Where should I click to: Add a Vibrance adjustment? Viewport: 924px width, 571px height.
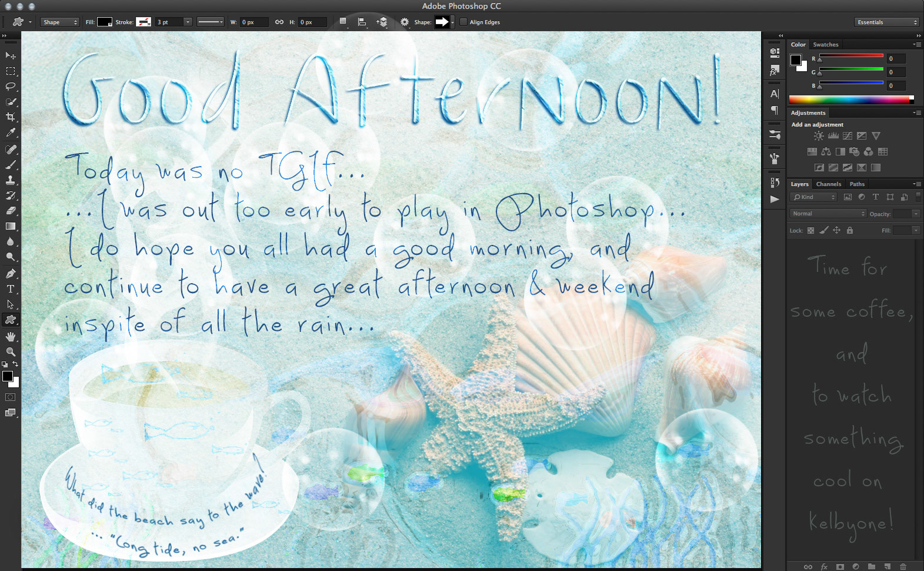(876, 136)
